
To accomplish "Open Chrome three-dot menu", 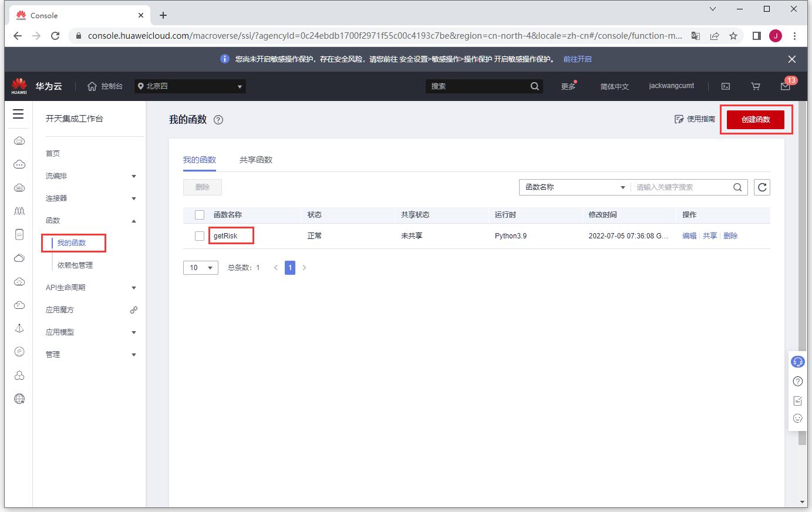I will tap(794, 36).
